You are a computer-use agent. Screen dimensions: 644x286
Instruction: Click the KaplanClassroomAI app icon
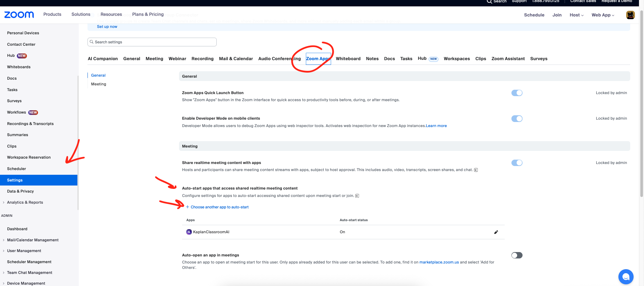click(189, 232)
